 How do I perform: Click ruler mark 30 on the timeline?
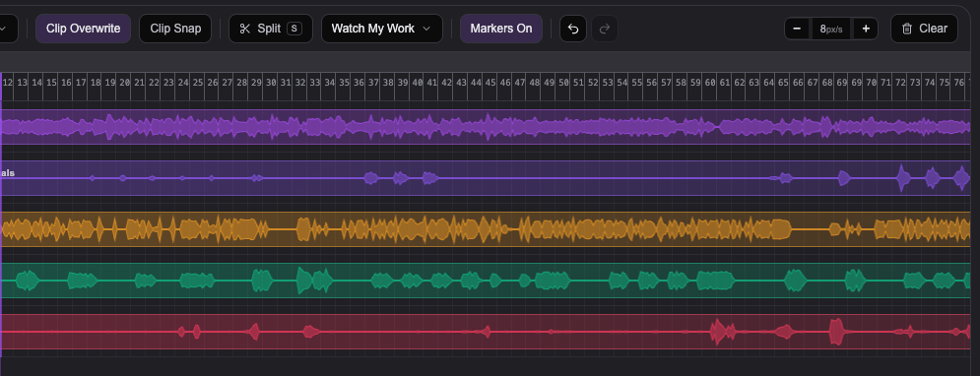[x=271, y=82]
